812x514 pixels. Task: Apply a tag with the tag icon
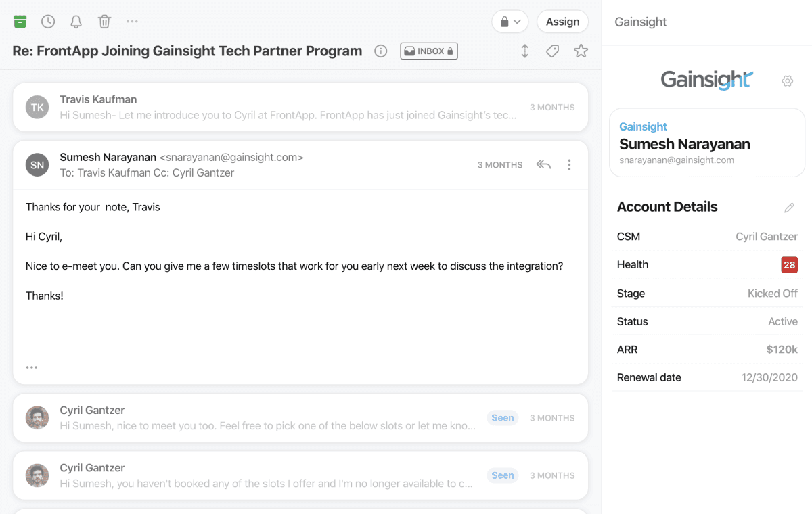tap(552, 51)
